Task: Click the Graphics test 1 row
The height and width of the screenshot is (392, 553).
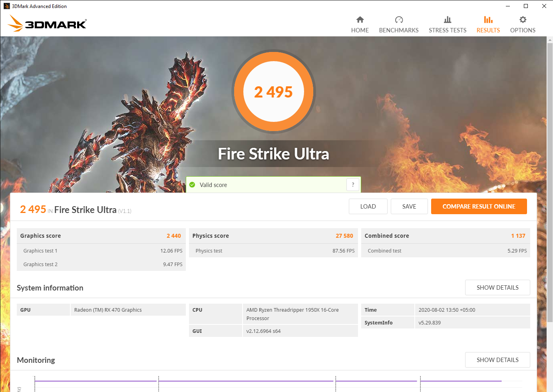Action: tap(101, 251)
